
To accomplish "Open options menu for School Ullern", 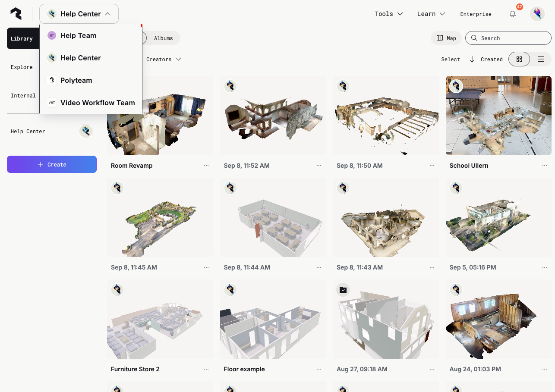I will coord(545,166).
